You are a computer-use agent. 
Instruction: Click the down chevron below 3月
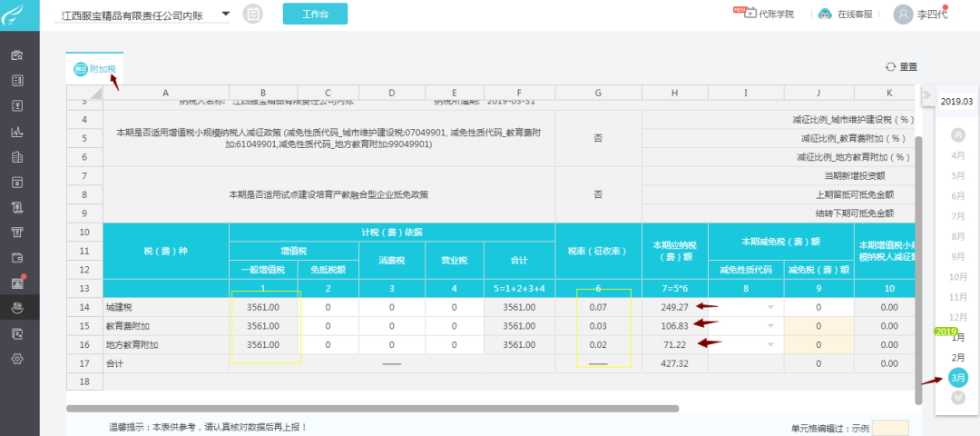[x=957, y=397]
